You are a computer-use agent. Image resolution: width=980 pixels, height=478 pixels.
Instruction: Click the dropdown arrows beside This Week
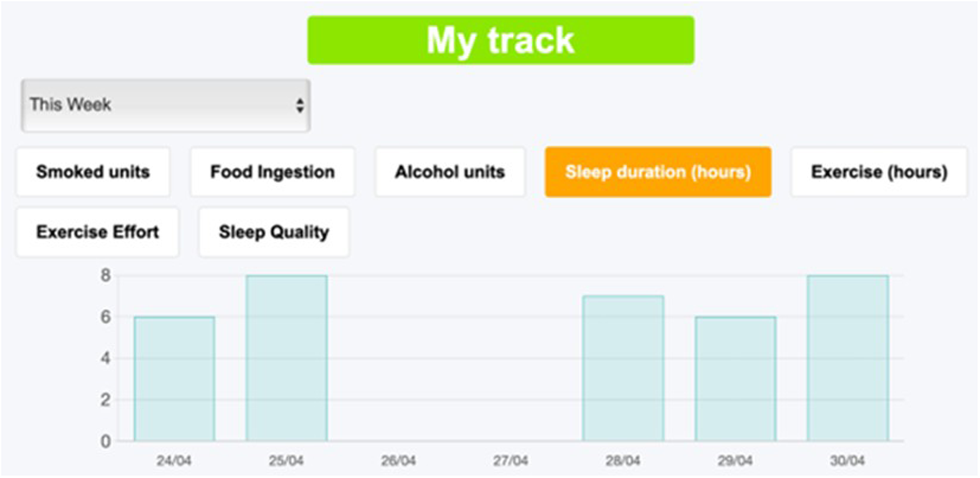[301, 105]
